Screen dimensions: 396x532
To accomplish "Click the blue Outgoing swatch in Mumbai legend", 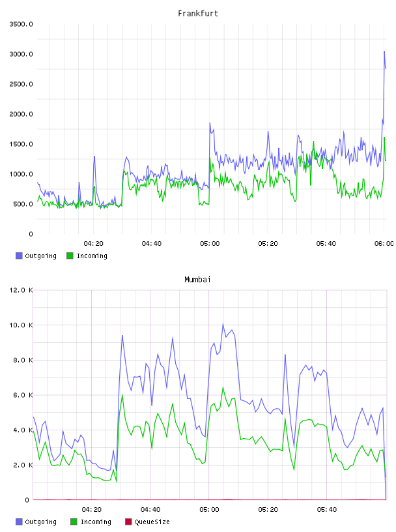I will point(19,522).
